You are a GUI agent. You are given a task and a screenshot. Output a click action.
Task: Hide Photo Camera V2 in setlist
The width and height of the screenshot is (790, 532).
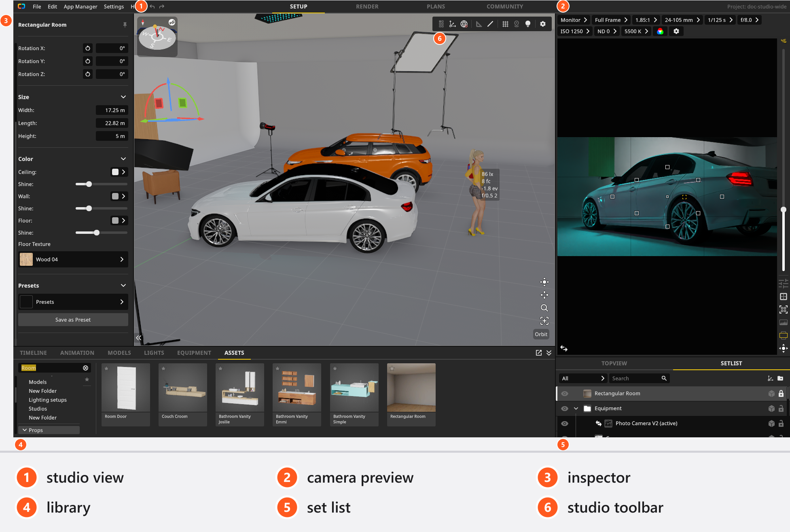pyautogui.click(x=565, y=424)
